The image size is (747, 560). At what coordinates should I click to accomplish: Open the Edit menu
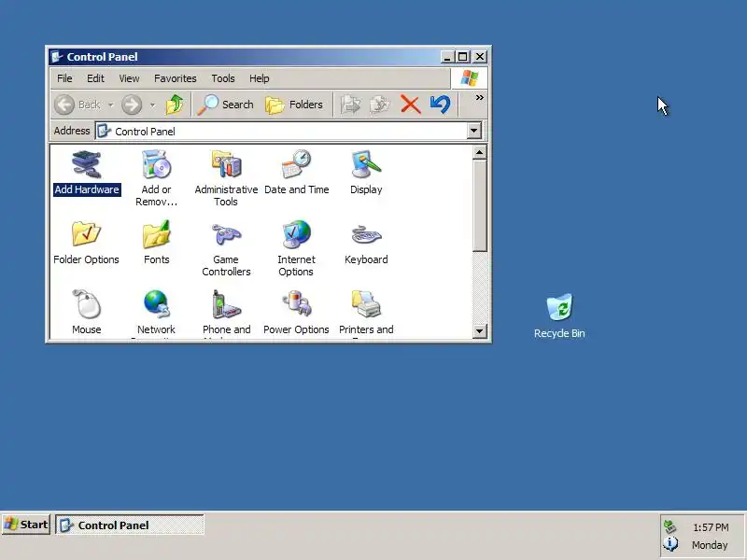coord(95,78)
